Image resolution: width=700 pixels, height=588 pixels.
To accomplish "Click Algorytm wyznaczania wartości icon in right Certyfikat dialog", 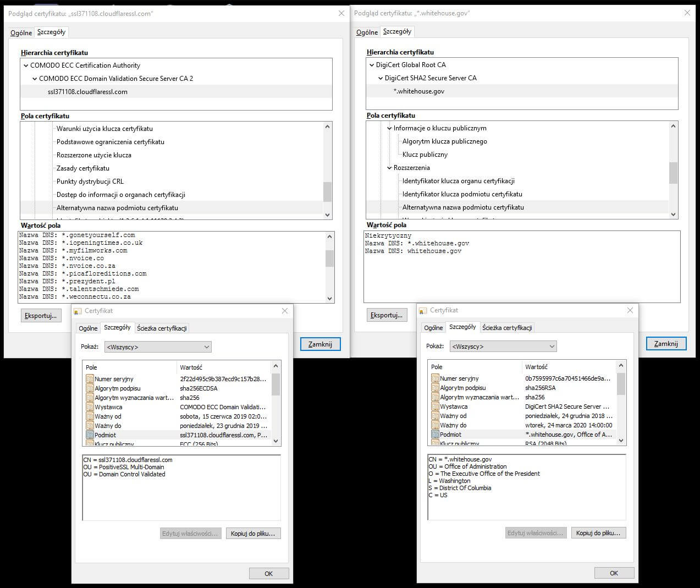I will tap(435, 397).
